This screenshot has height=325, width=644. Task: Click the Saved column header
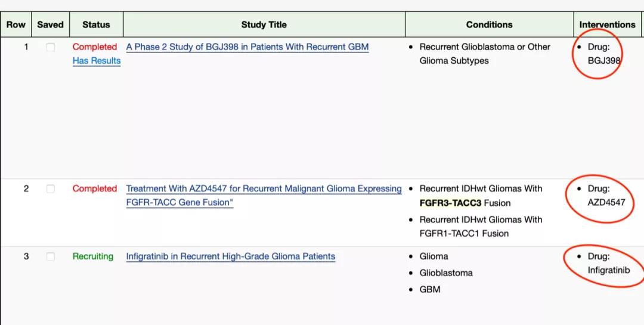[51, 24]
